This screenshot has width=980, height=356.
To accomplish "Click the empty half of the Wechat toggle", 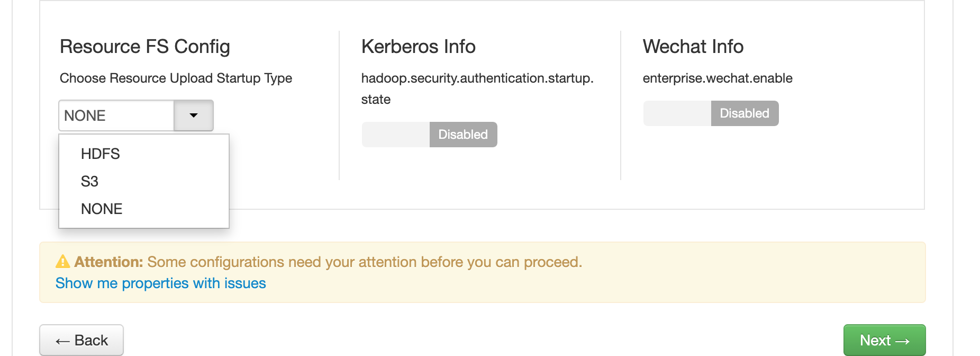I will [677, 113].
